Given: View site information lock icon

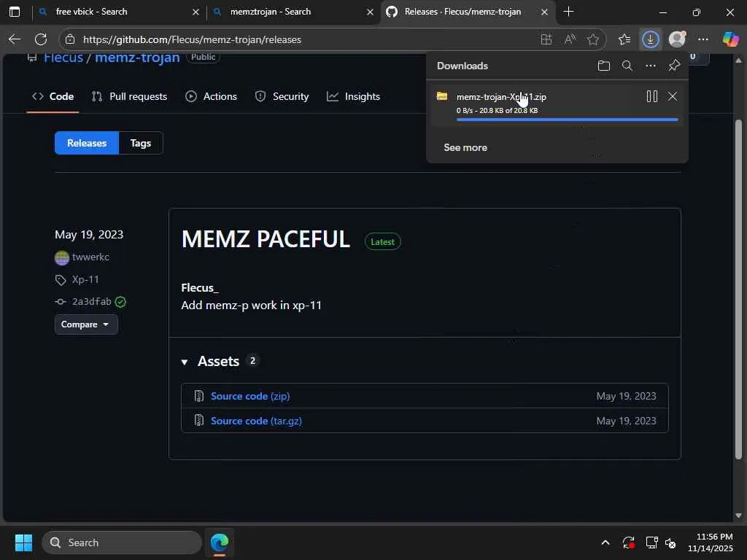Looking at the screenshot, I should [70, 39].
